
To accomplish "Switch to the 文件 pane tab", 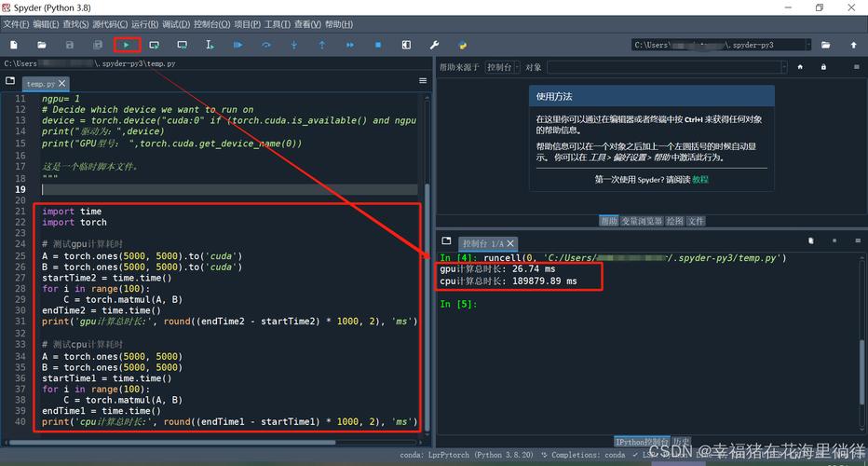I will 696,221.
